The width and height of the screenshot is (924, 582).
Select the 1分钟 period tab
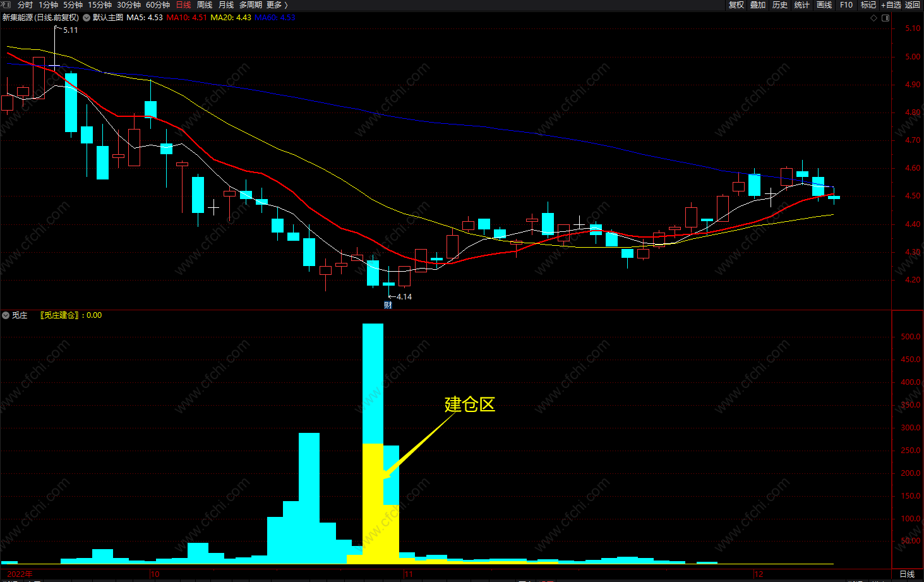(x=48, y=4)
